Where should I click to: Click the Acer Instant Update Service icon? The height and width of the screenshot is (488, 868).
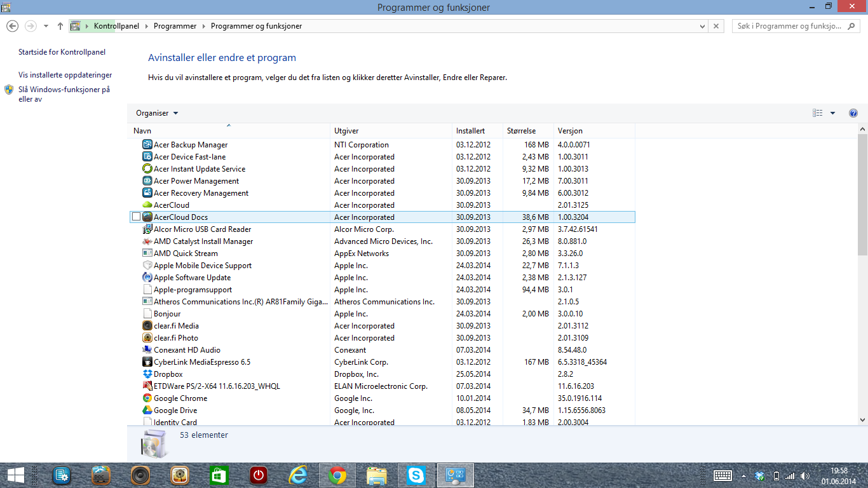click(x=147, y=169)
